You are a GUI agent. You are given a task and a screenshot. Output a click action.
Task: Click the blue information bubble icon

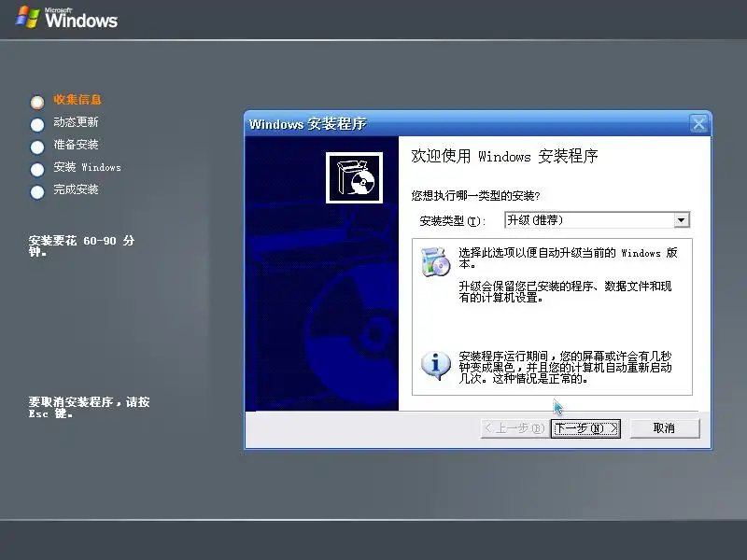(x=435, y=365)
